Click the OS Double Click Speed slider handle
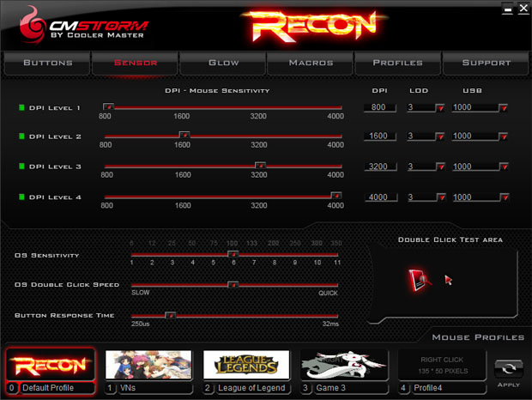 point(233,284)
